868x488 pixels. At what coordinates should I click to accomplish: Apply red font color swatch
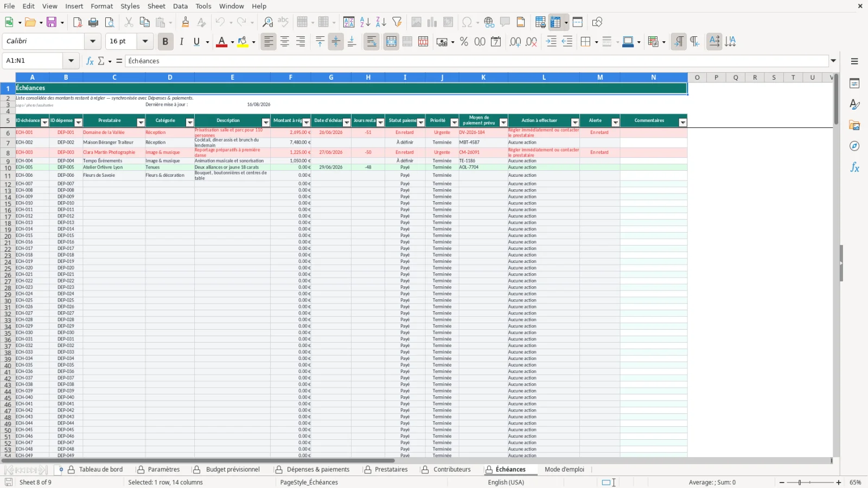tap(221, 42)
